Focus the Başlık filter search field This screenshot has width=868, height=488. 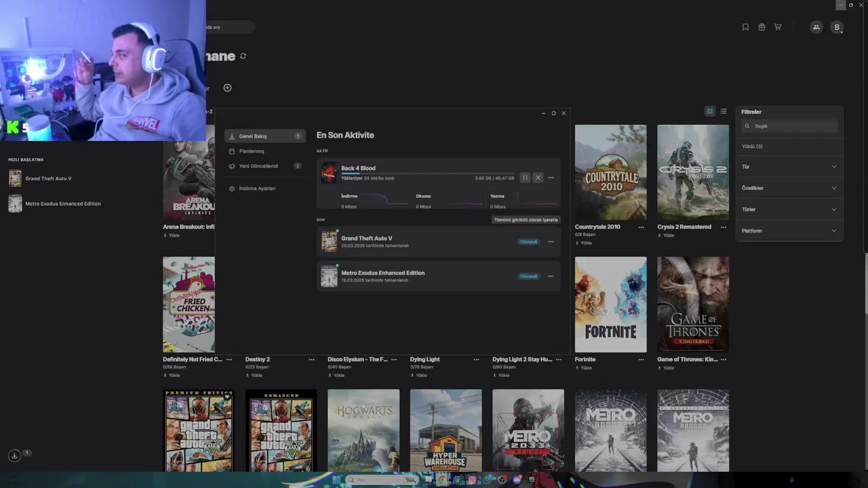[x=789, y=126]
